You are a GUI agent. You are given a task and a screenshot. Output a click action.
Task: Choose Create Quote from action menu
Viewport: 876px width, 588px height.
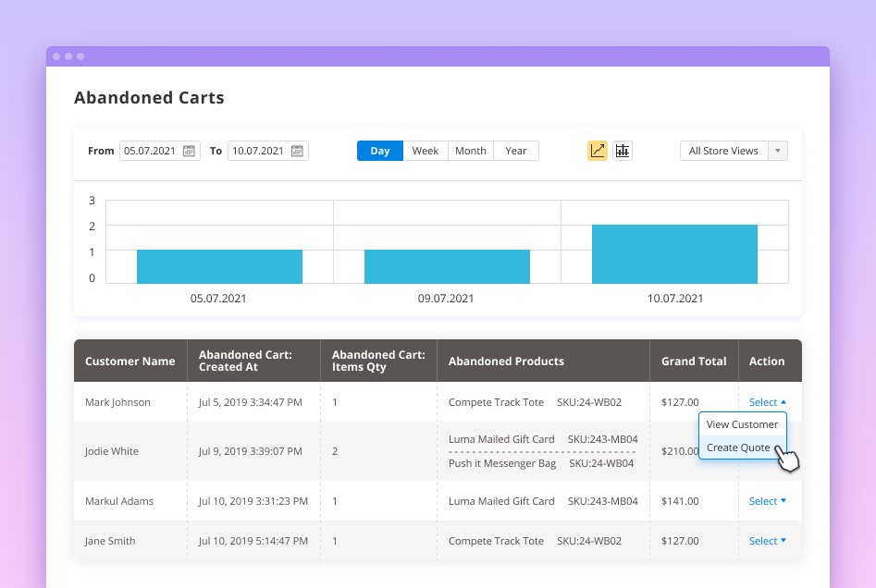click(x=738, y=447)
